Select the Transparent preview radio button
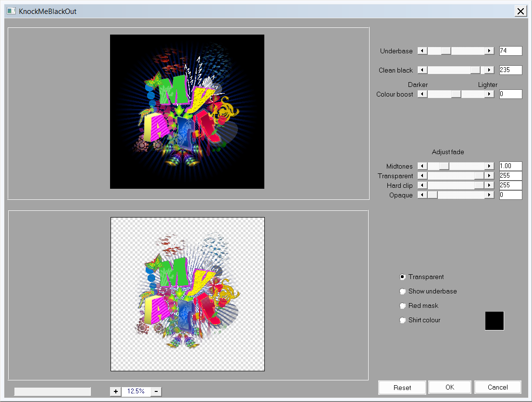The width and height of the screenshot is (532, 402). (403, 277)
